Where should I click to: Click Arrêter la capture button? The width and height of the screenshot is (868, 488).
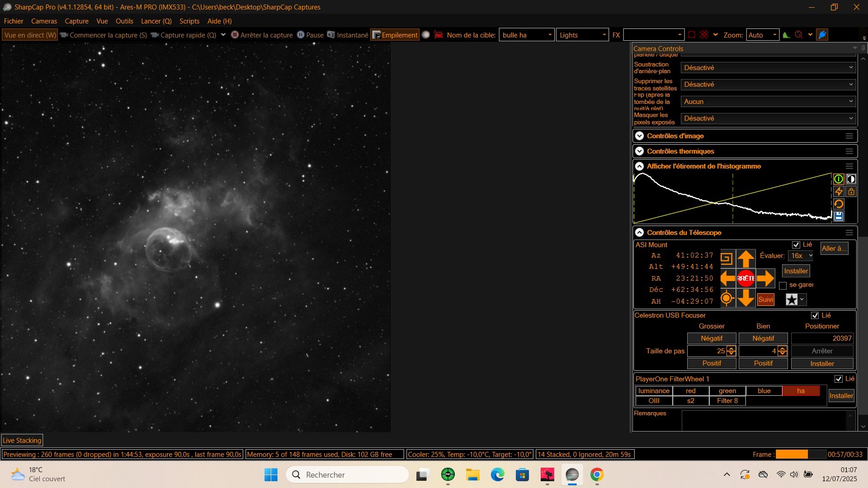pos(262,35)
